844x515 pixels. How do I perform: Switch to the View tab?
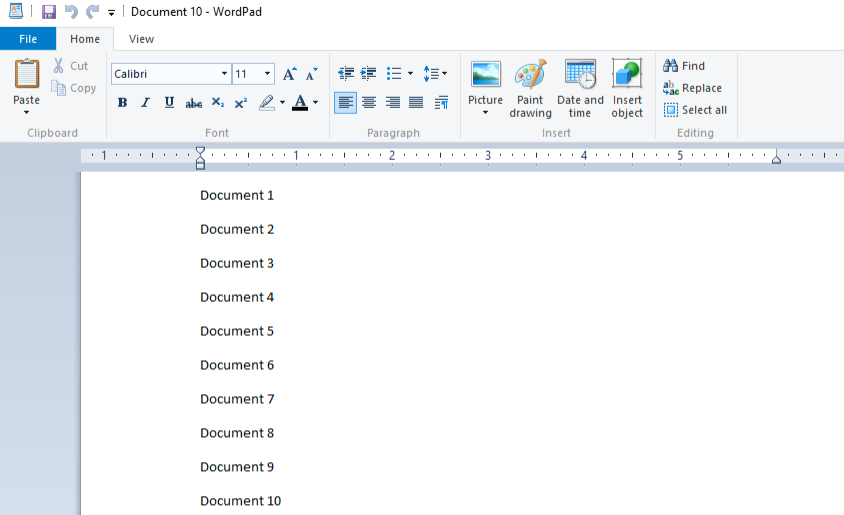(x=141, y=39)
